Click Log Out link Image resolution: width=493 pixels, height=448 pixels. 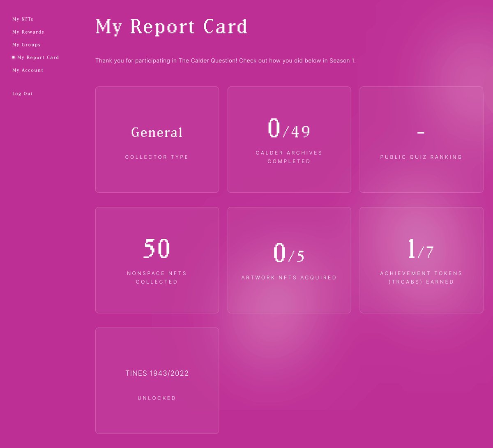point(23,94)
